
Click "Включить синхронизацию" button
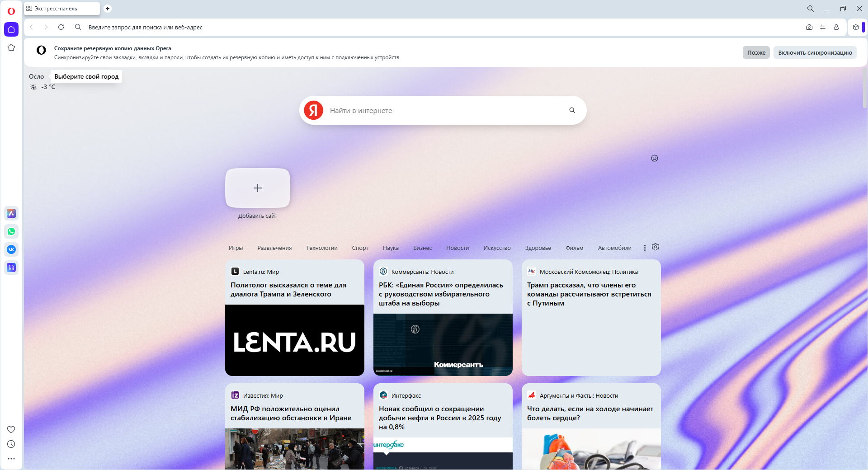coord(814,52)
